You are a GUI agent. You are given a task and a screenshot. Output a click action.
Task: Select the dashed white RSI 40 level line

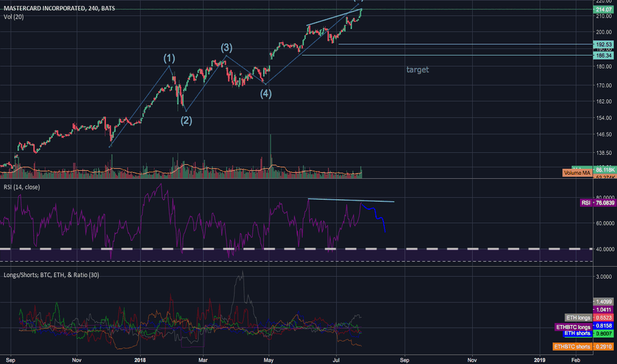pyautogui.click(x=297, y=249)
